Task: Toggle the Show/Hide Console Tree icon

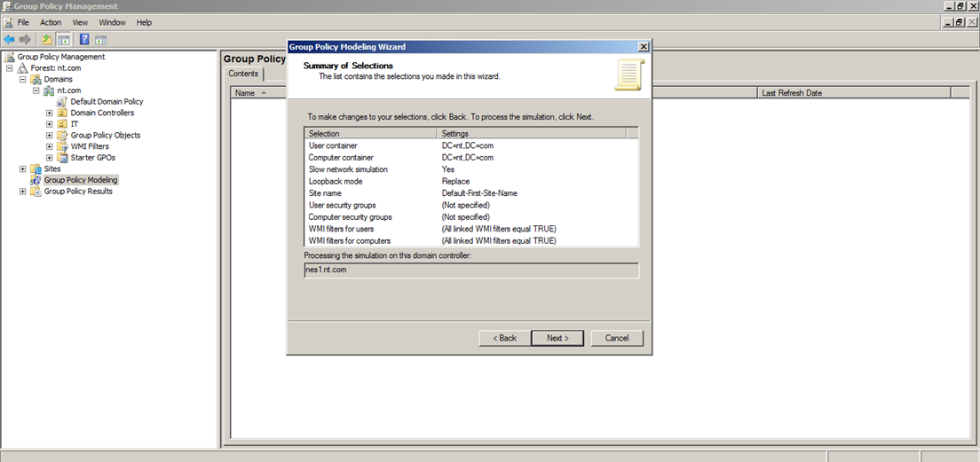Action: coord(64,39)
